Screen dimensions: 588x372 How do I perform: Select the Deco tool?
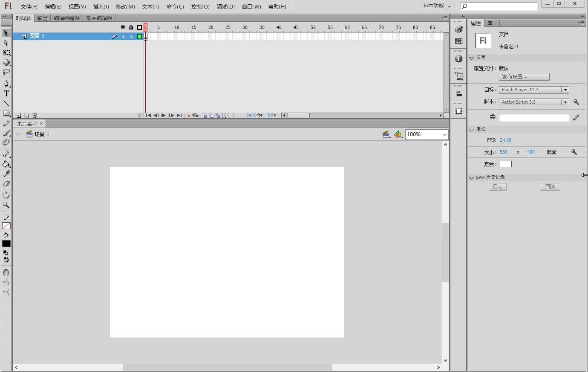click(6, 143)
